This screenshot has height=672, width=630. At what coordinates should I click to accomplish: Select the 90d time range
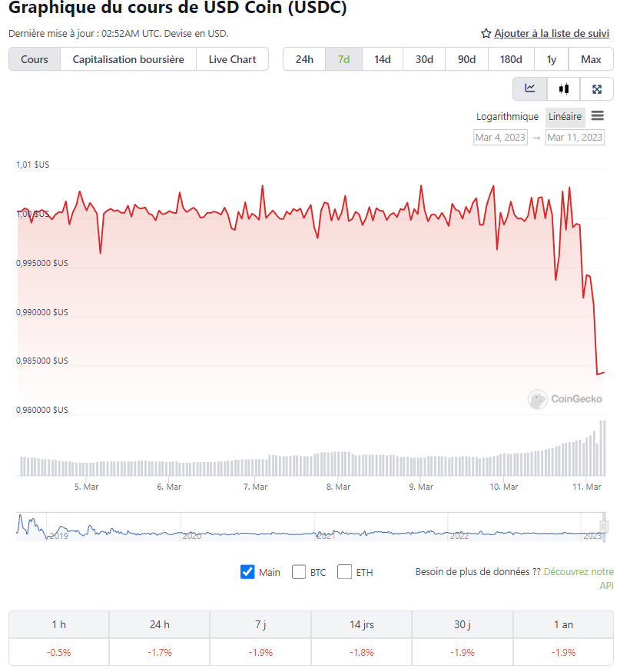(x=466, y=59)
